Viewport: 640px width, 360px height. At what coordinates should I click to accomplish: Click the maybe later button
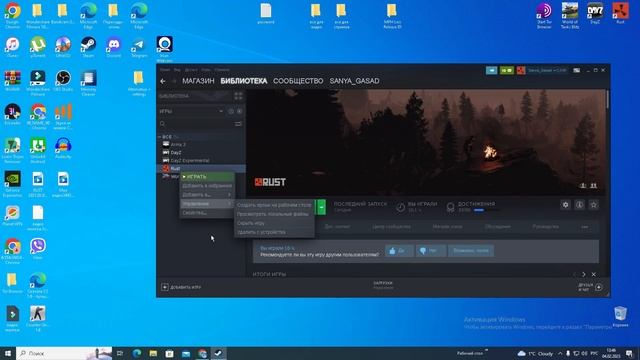pos(471,251)
